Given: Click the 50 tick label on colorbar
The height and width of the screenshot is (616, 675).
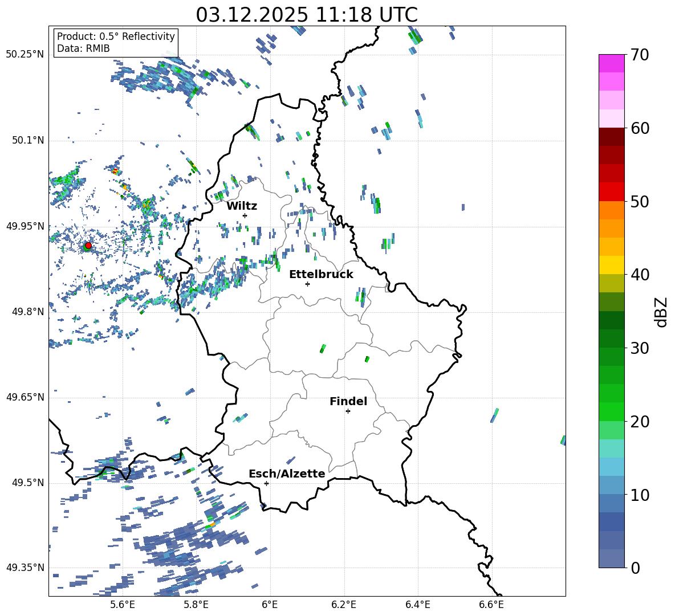Looking at the screenshot, I should point(640,201).
